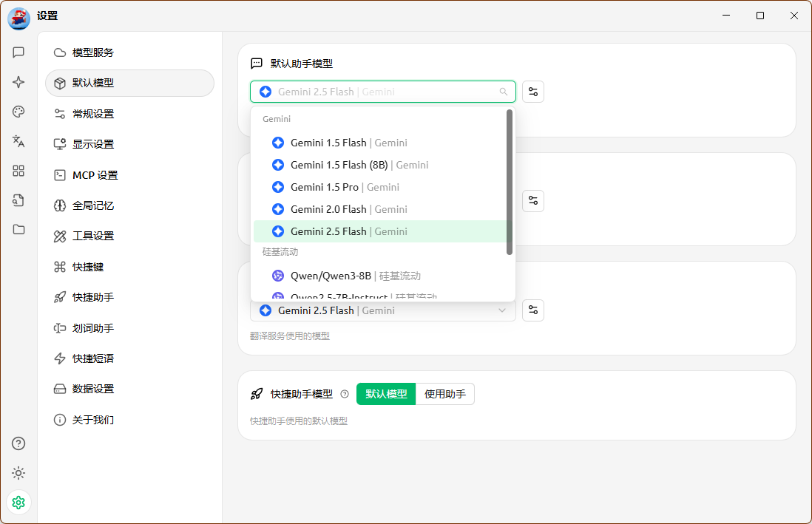
Task: Click the green settings gear icon
Action: coord(18,503)
